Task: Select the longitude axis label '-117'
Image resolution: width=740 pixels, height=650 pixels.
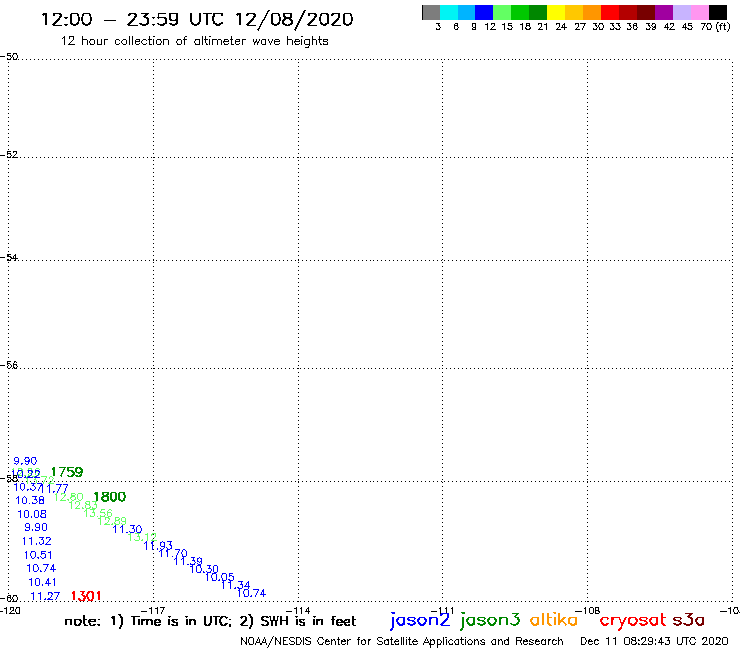Action: point(153,610)
